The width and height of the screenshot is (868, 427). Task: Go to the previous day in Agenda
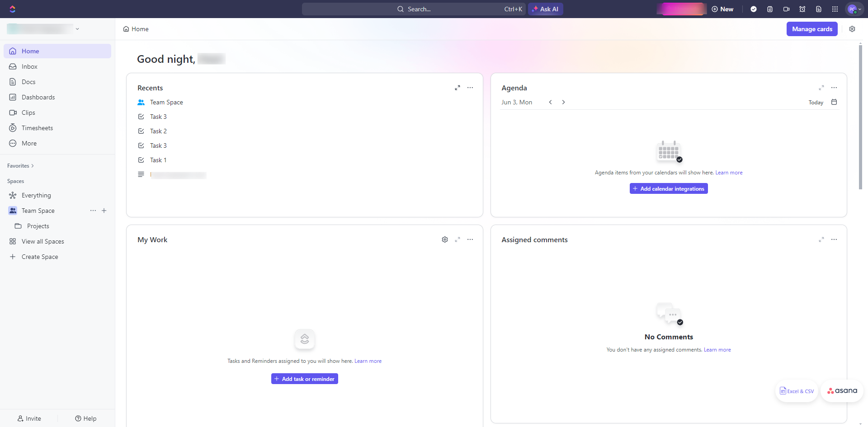[550, 102]
